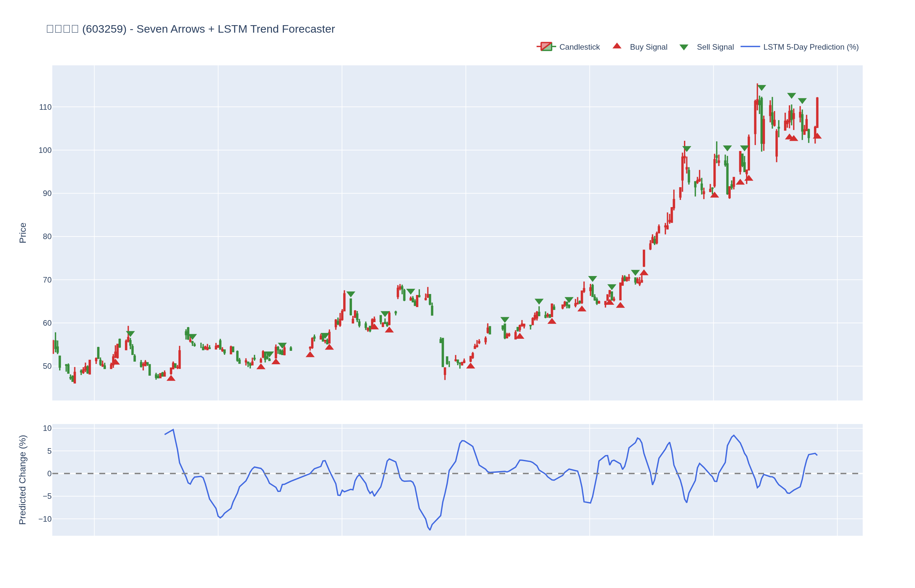Select the lowest buy signal marker near 47

coord(171,378)
